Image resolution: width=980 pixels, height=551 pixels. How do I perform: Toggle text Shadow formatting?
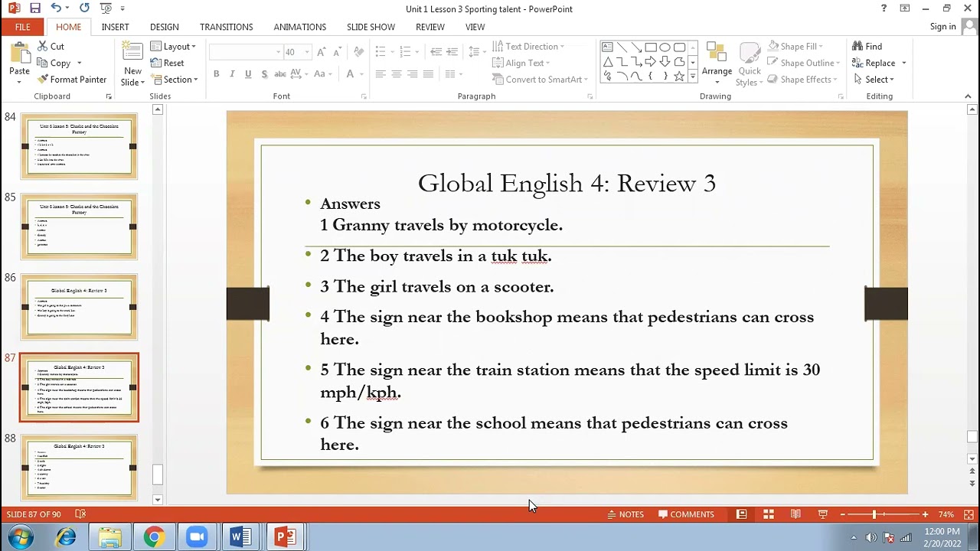(264, 74)
